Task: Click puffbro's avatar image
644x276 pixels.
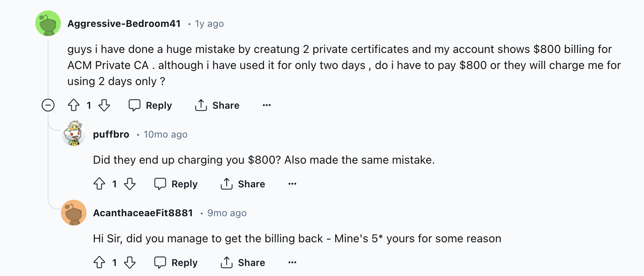Action: 74,134
